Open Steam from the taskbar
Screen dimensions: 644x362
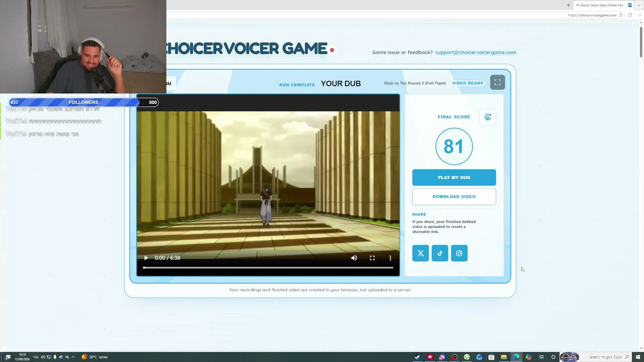(417, 357)
